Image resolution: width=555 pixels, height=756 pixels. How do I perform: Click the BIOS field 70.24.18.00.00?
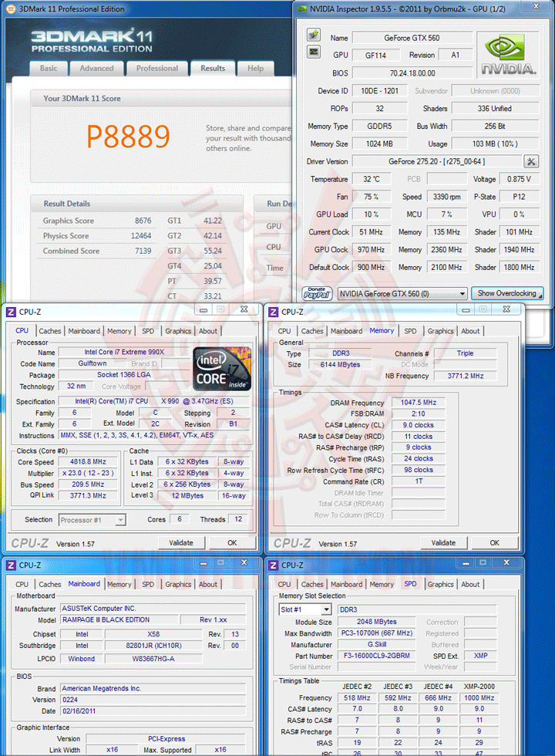click(x=412, y=73)
